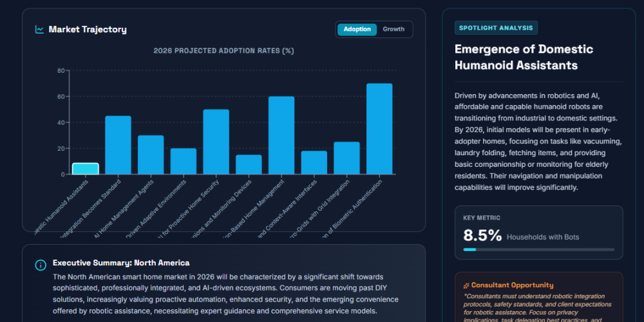The width and height of the screenshot is (644, 322).
Task: Click the Market Trajectory chart icon
Action: coord(40,29)
